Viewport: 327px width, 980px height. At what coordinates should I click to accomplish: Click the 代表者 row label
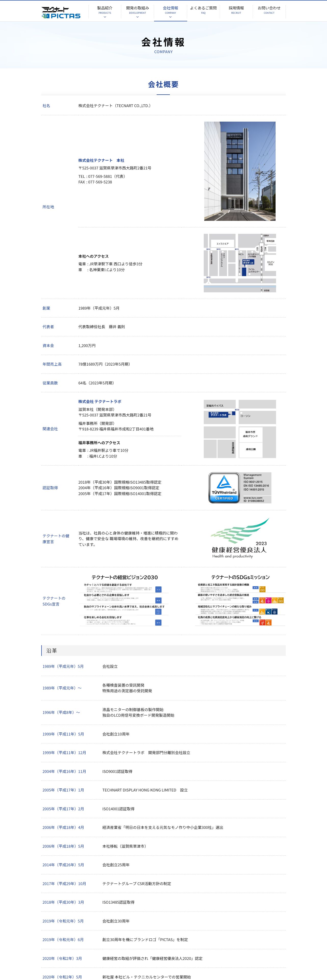click(x=48, y=327)
